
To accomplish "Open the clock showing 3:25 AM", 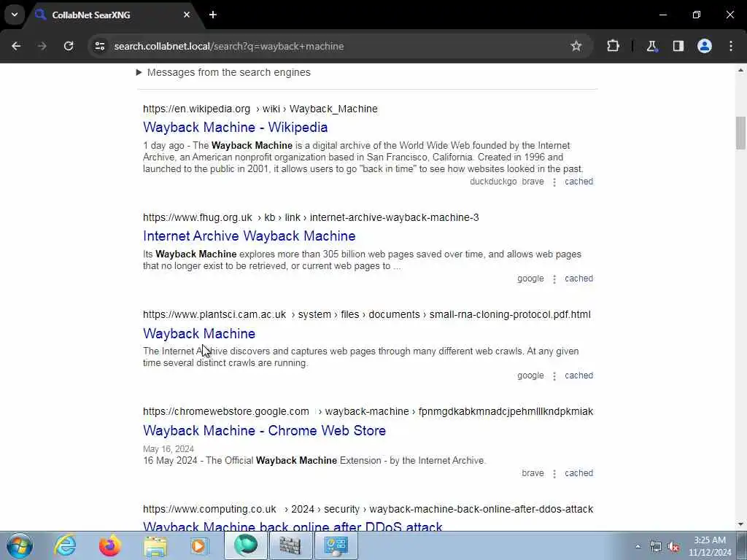I will pyautogui.click(x=710, y=546).
